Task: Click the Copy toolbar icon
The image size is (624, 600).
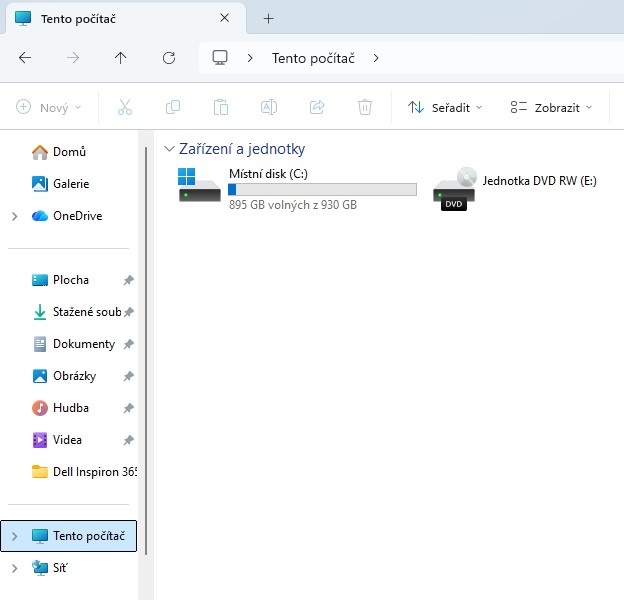Action: tap(173, 107)
